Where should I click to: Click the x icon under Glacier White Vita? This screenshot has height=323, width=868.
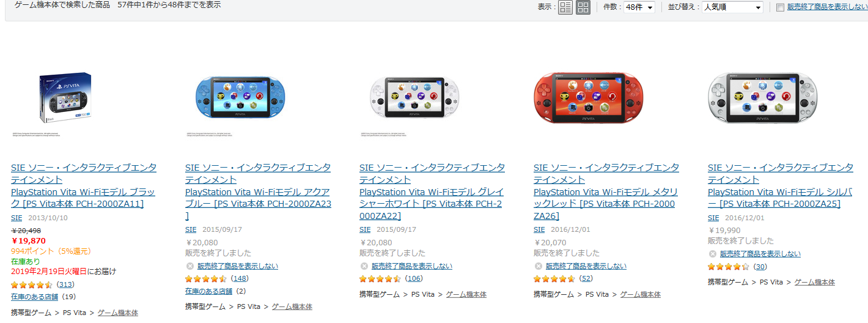tap(364, 266)
